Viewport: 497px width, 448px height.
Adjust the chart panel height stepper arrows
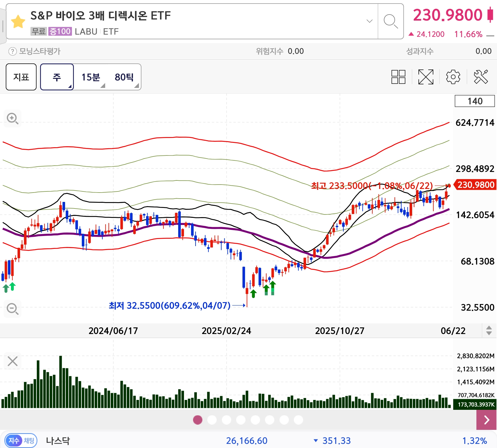click(x=489, y=330)
